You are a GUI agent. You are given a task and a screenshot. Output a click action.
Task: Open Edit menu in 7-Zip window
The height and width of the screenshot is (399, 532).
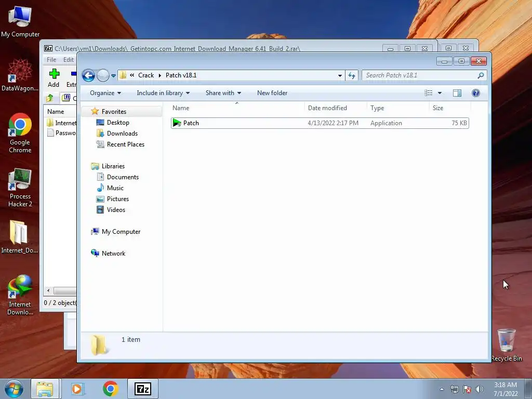(x=68, y=60)
